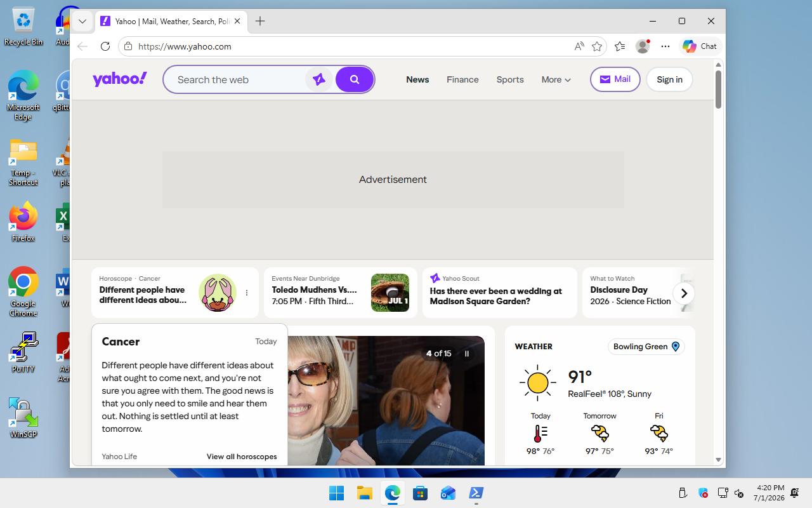The width and height of the screenshot is (812, 508).
Task: Open the Madison Square Garden wedding question
Action: pos(499,293)
